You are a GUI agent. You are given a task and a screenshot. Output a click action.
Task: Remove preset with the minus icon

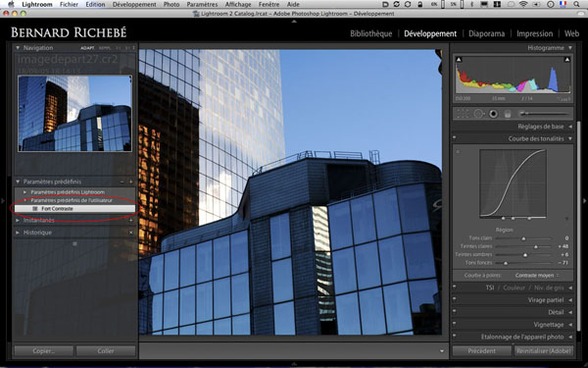click(122, 182)
